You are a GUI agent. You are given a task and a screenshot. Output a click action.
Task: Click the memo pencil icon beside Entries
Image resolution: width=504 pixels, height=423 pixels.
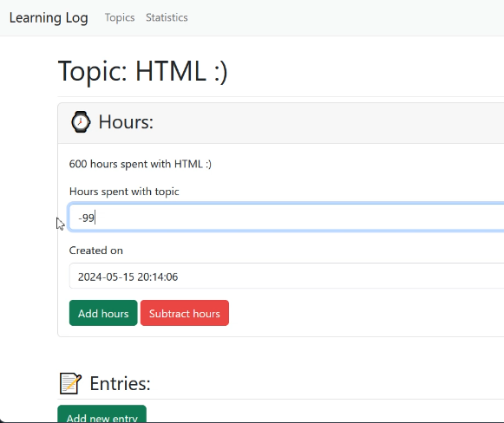tap(70, 383)
